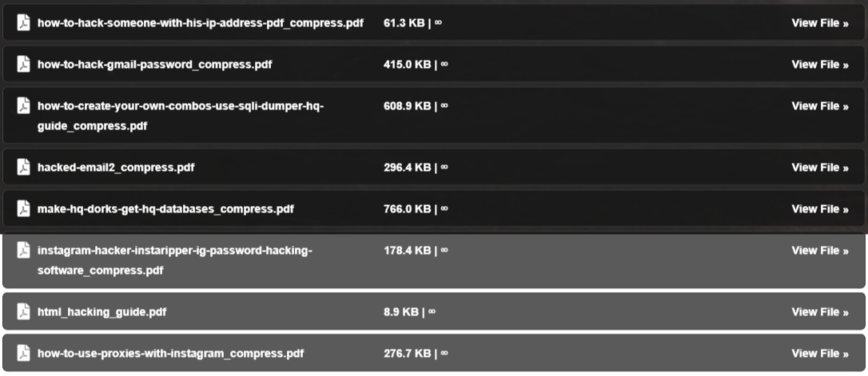The height and width of the screenshot is (376, 868).
Task: View the hacked-email2_compress.pdf file
Action: [819, 168]
